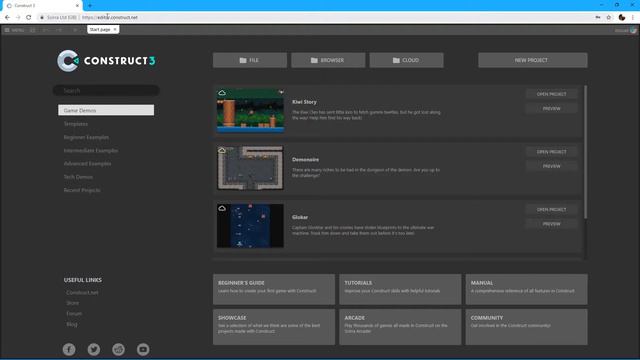
Task: Open the Chrome three-dot menu
Action: pyautogui.click(x=633, y=18)
